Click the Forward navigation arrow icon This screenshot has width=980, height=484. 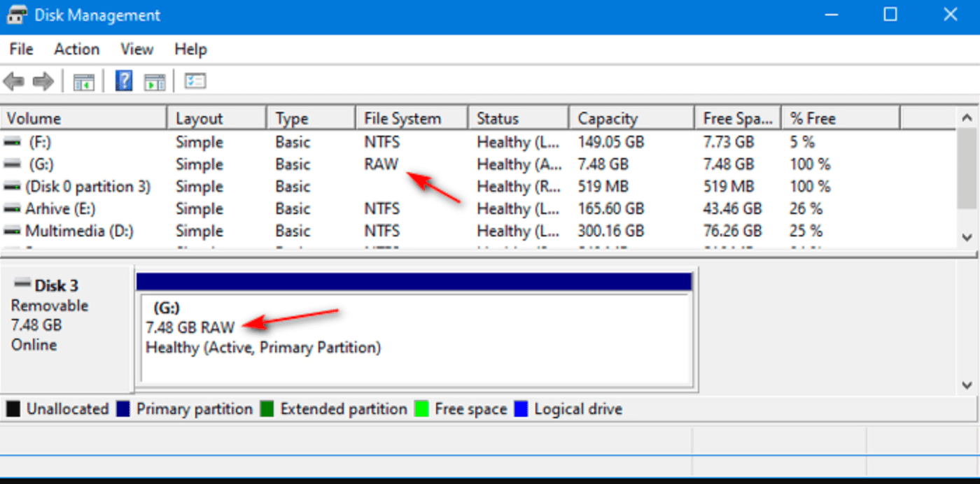click(42, 80)
